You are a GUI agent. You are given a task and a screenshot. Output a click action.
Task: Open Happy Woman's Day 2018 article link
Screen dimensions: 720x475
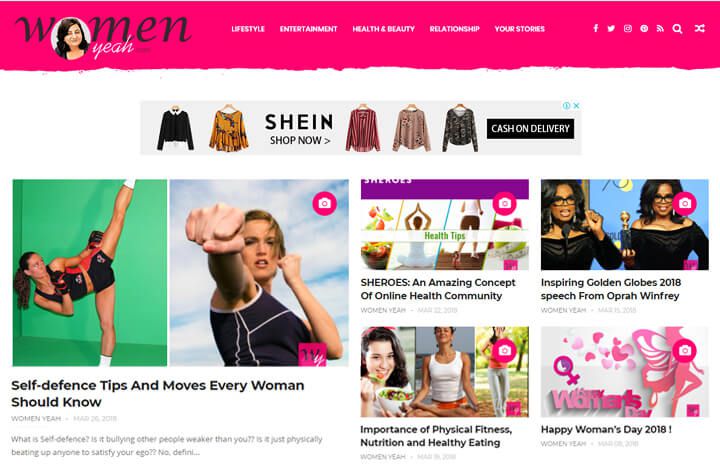pos(606,430)
